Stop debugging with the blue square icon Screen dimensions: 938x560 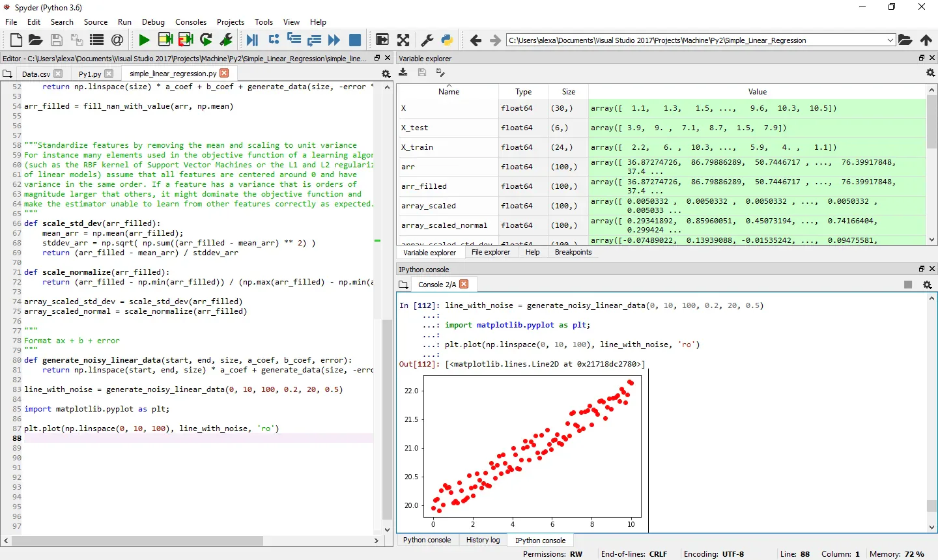point(355,40)
